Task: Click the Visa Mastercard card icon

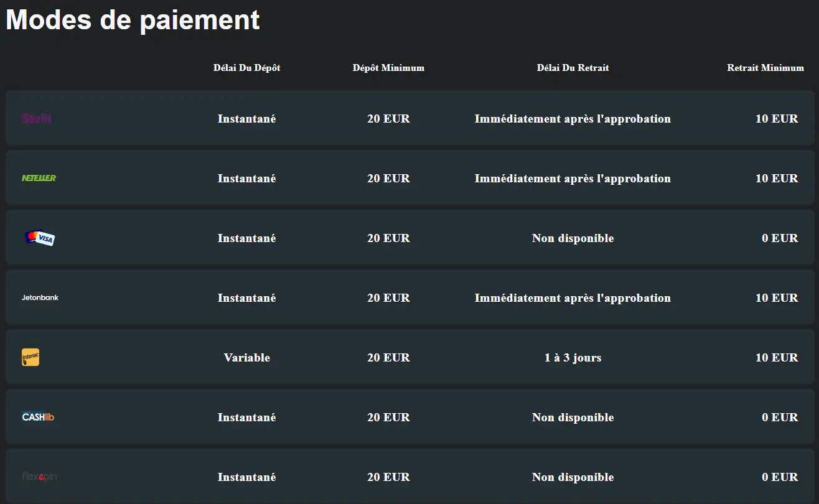Action: [40, 238]
